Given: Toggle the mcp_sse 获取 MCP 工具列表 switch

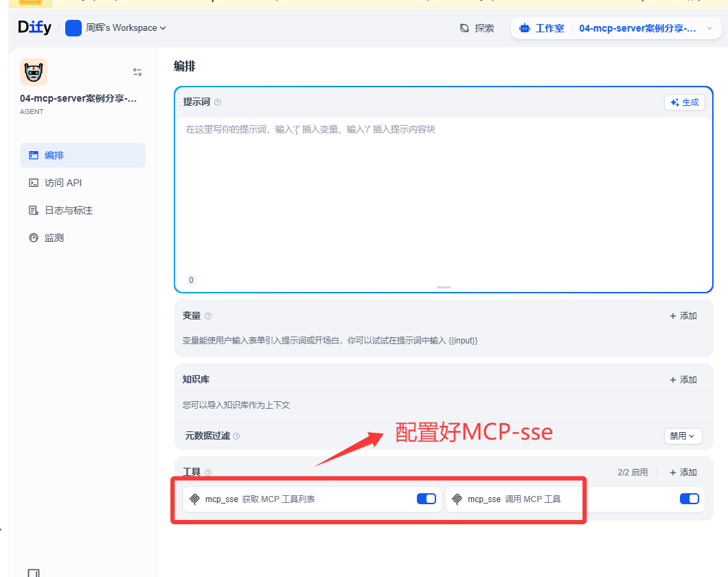Looking at the screenshot, I should [x=426, y=499].
